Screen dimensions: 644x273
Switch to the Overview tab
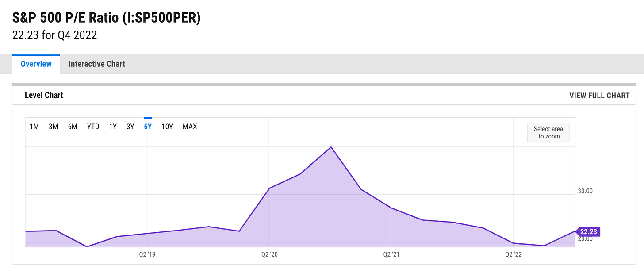tap(36, 64)
